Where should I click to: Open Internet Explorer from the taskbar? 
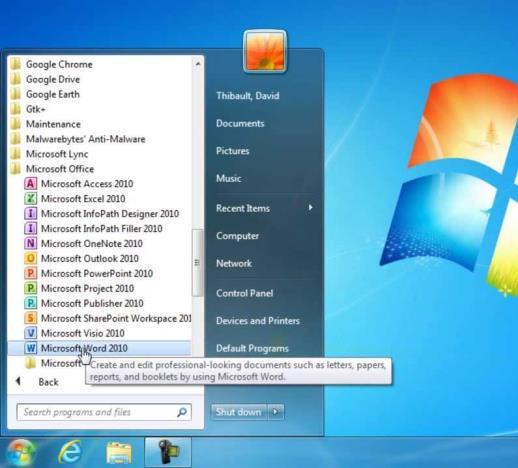pos(70,453)
